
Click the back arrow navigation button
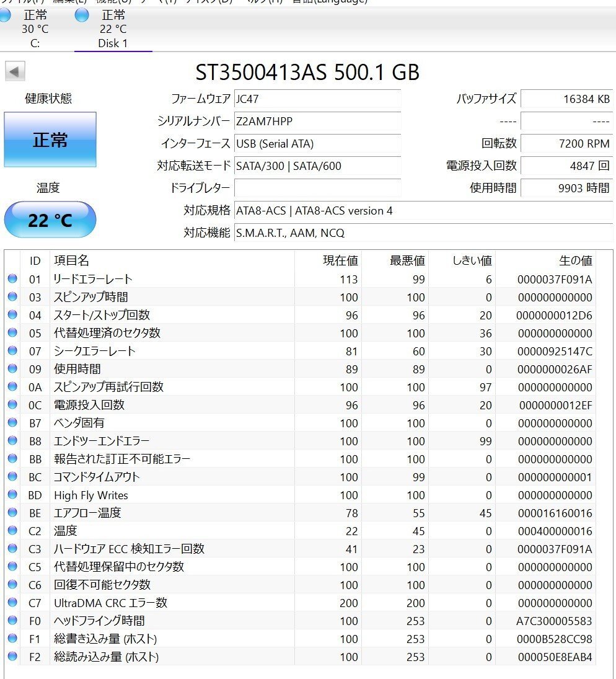click(x=14, y=71)
